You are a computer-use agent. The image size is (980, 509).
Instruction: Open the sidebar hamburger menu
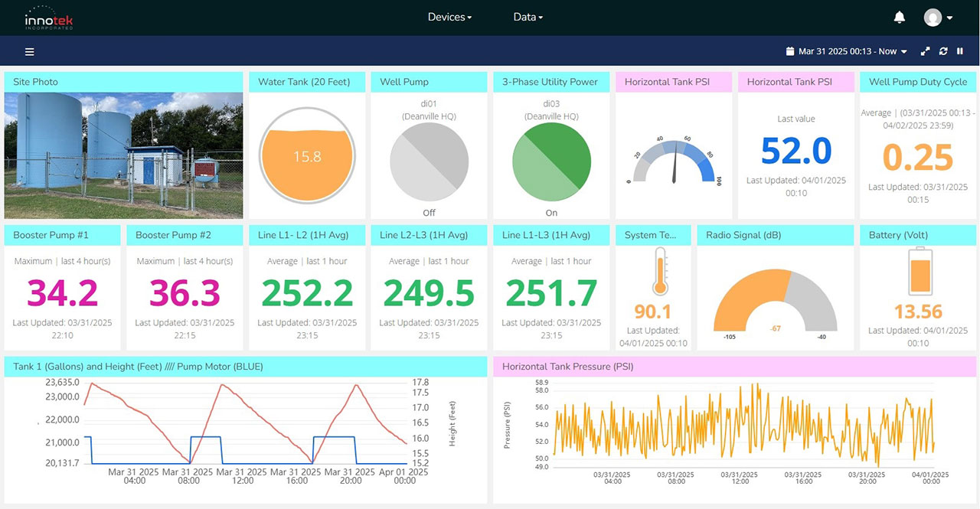[29, 52]
